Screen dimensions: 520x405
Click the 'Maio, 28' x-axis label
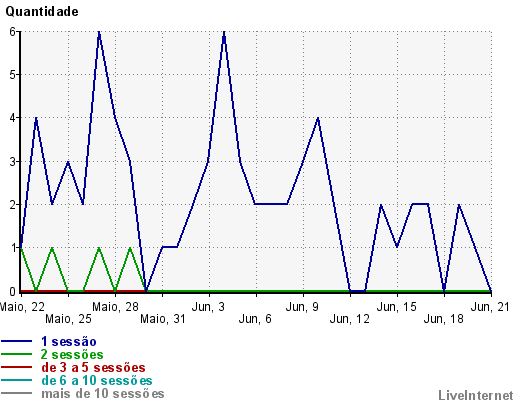115,307
